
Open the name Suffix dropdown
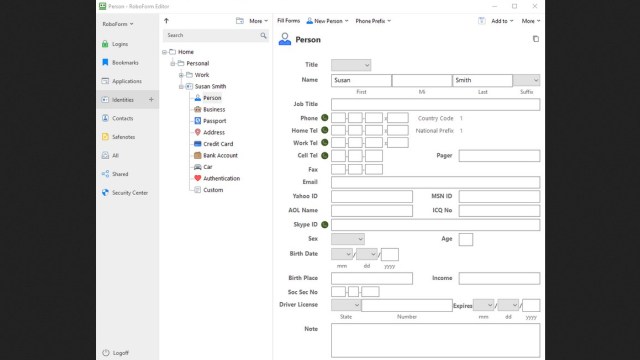tap(527, 80)
